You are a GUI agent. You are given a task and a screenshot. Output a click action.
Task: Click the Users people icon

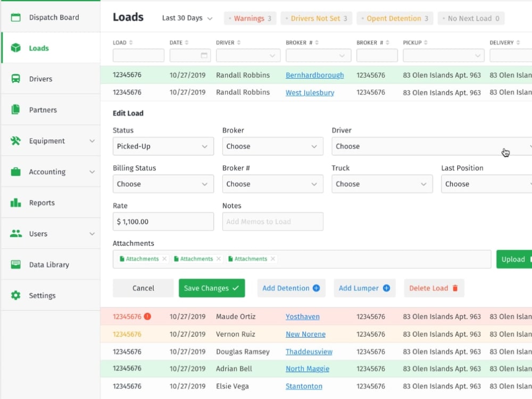(15, 234)
